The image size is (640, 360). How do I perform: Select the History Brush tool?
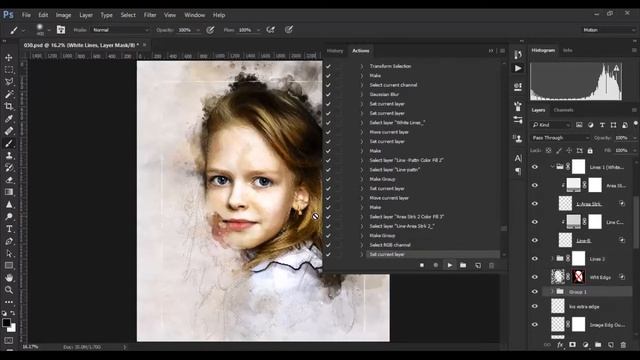click(9, 168)
